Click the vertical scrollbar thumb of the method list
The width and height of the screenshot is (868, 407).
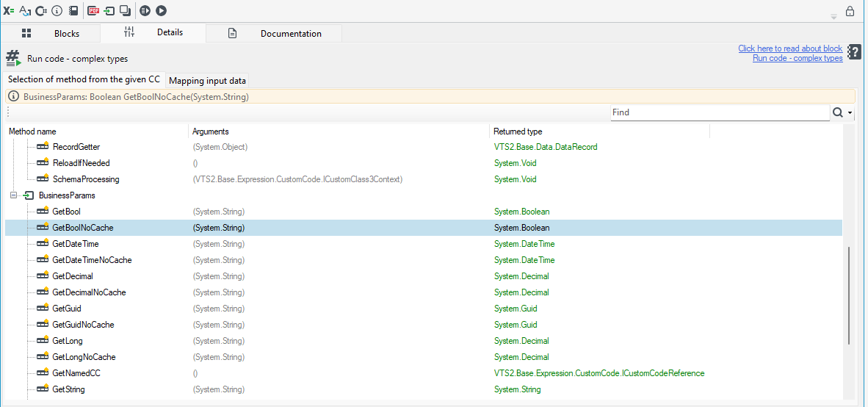[849, 296]
